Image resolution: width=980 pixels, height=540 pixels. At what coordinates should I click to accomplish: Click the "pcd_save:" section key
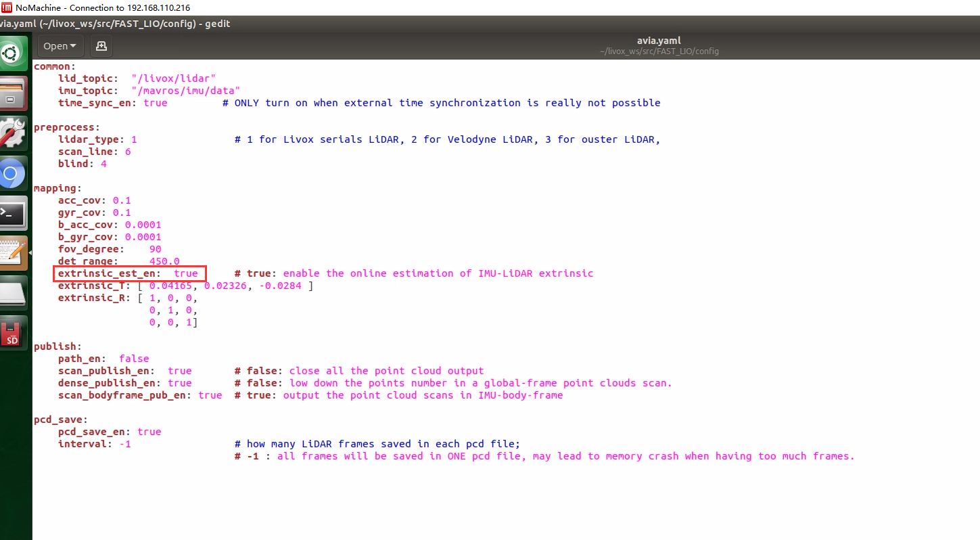(x=61, y=420)
